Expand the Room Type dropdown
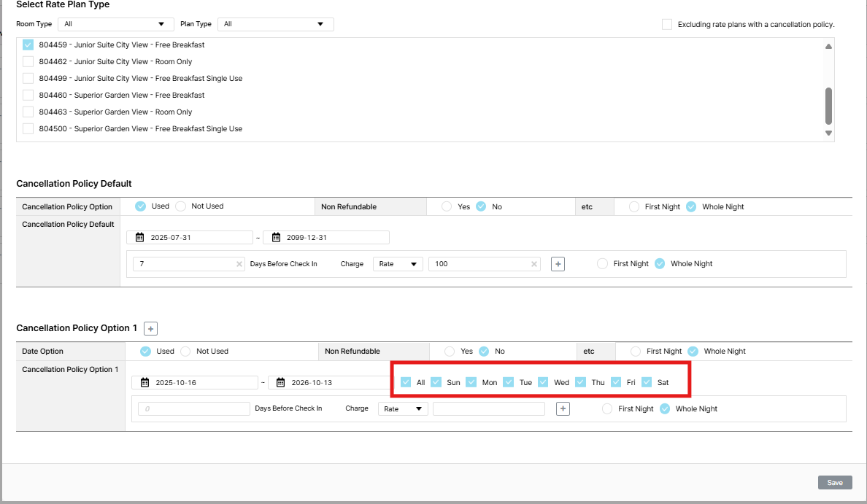The image size is (867, 504). [115, 24]
